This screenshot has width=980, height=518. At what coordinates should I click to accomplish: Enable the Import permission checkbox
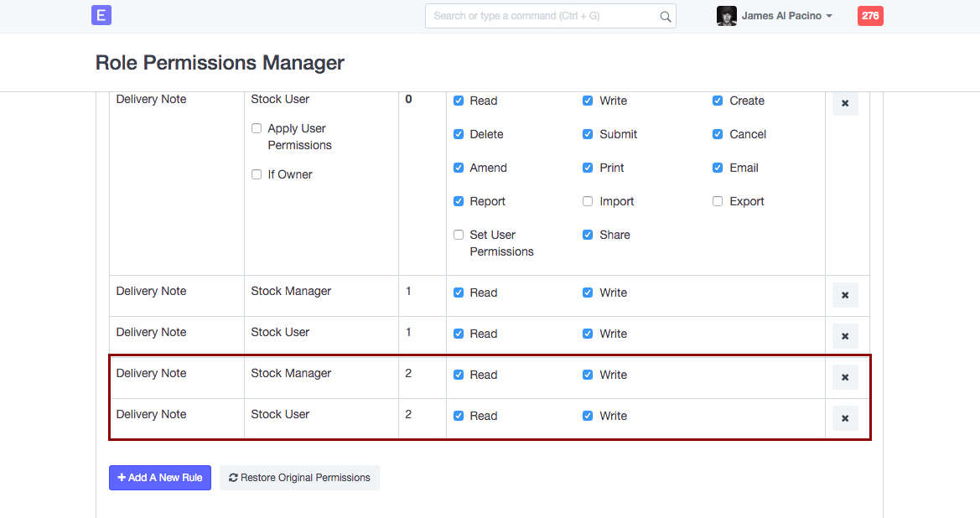(x=588, y=201)
